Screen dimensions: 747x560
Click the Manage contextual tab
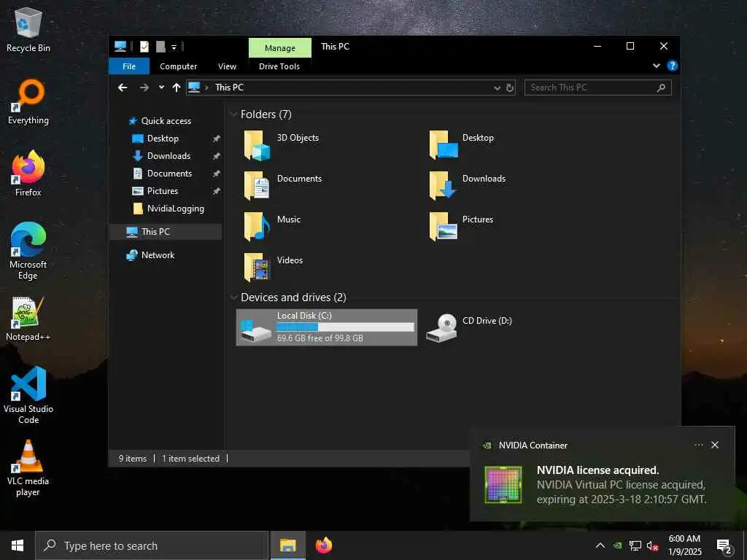[x=279, y=48]
